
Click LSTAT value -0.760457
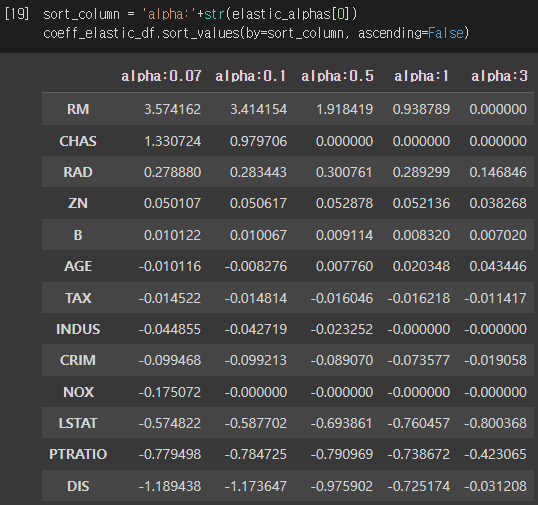419,423
